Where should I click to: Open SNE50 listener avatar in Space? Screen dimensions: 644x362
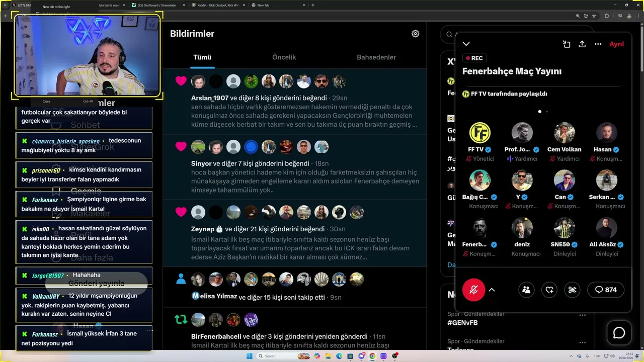coord(565,228)
